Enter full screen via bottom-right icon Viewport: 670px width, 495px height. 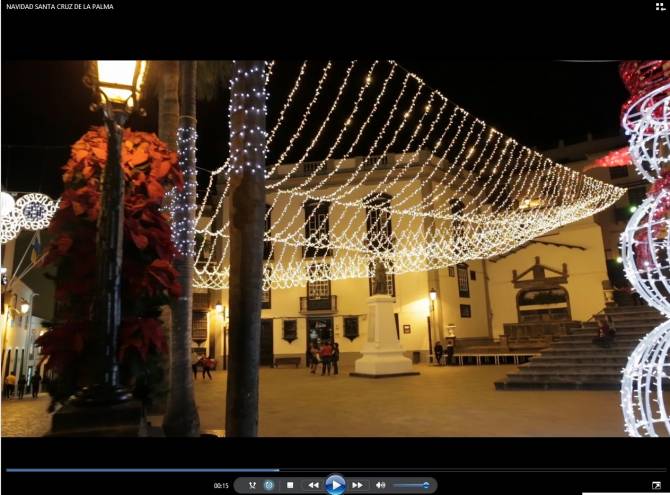pyautogui.click(x=657, y=486)
